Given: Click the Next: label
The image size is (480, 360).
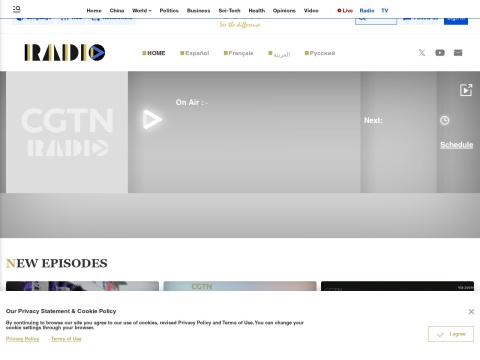Looking at the screenshot, I should pyautogui.click(x=373, y=120).
